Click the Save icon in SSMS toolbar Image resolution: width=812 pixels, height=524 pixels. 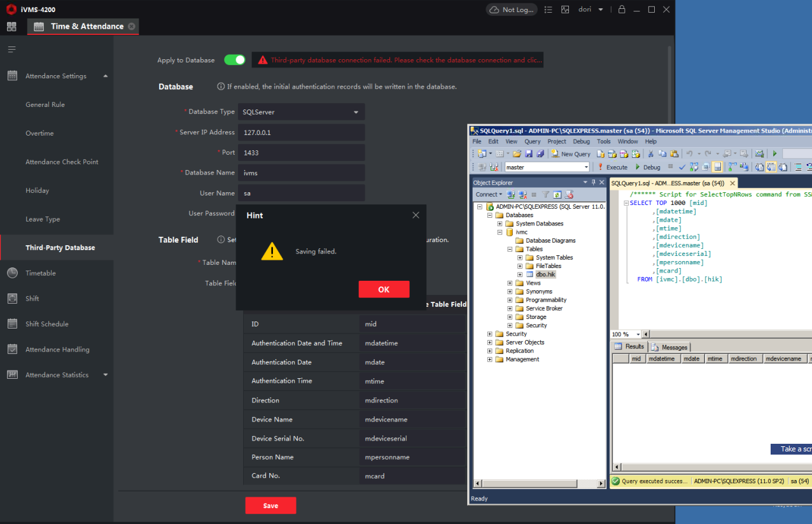pyautogui.click(x=529, y=153)
